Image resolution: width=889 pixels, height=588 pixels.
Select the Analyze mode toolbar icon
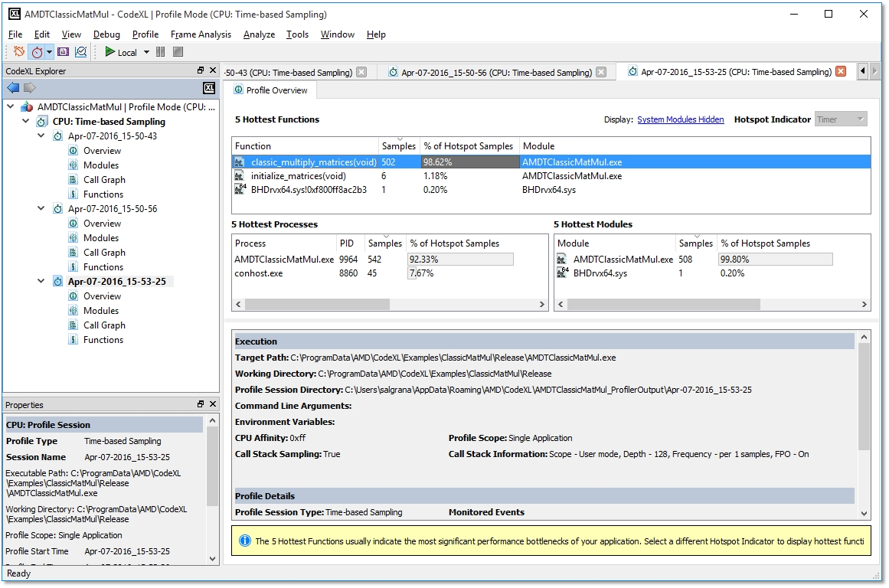coord(81,52)
